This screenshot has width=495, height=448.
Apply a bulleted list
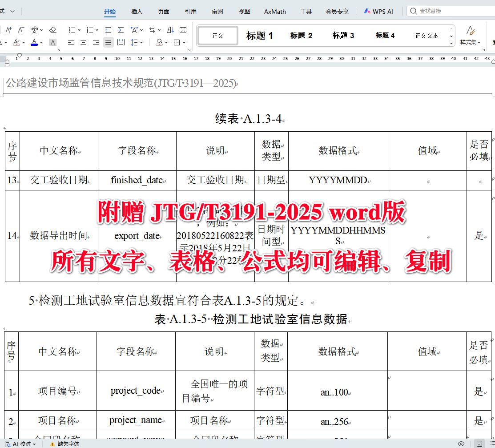click(x=72, y=29)
